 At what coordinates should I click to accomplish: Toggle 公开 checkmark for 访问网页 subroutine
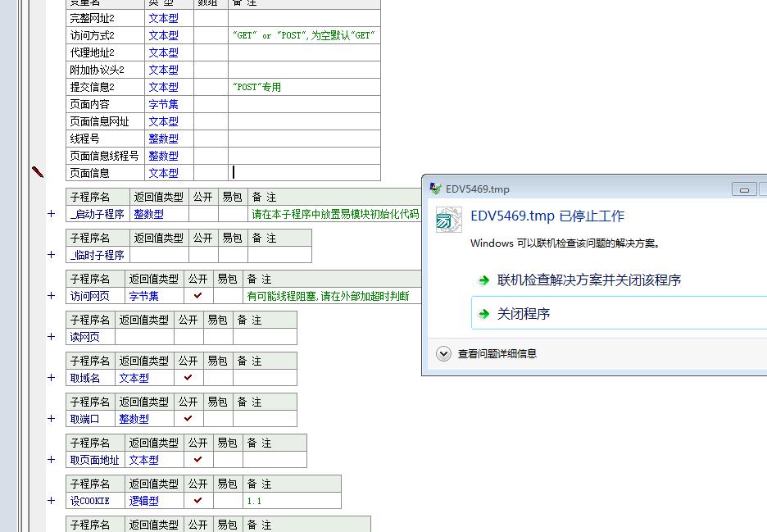[197, 295]
